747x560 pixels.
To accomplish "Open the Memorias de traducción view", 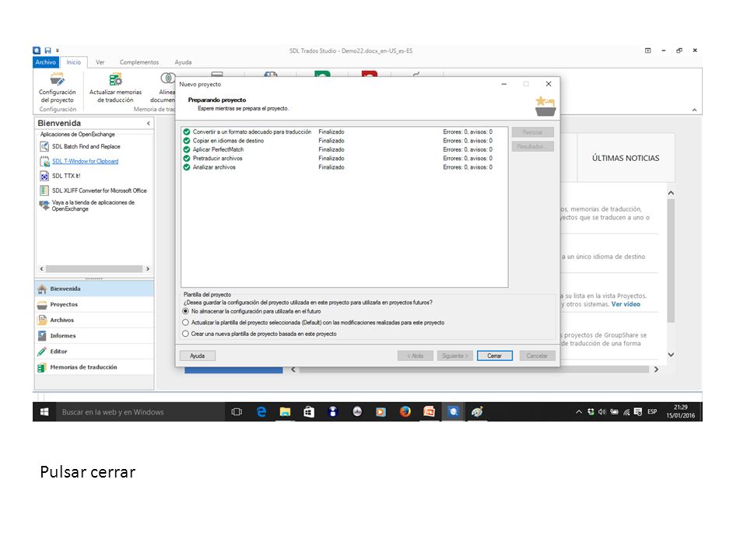I will point(94,368).
